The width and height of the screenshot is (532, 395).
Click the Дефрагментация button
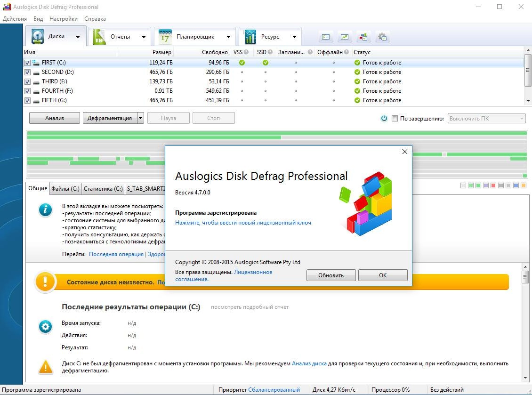tap(110, 118)
